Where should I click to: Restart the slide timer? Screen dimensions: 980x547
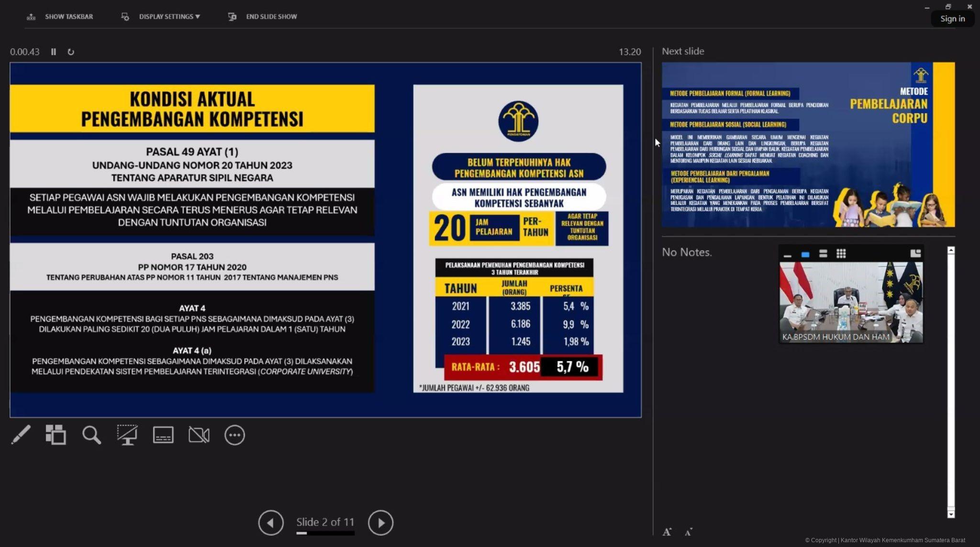(71, 52)
